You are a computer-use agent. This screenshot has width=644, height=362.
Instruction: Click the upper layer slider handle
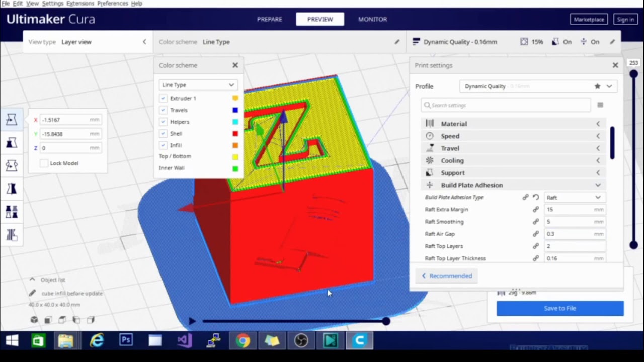pyautogui.click(x=633, y=74)
